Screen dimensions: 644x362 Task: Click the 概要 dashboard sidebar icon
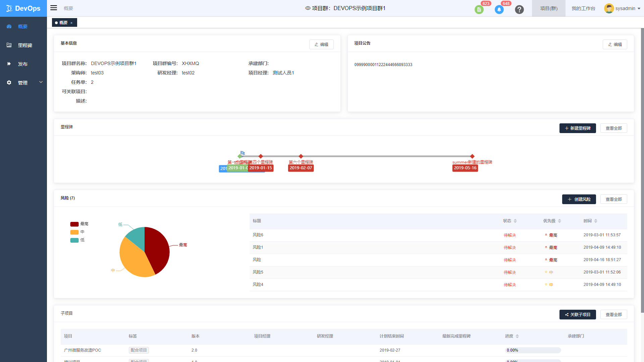click(9, 26)
